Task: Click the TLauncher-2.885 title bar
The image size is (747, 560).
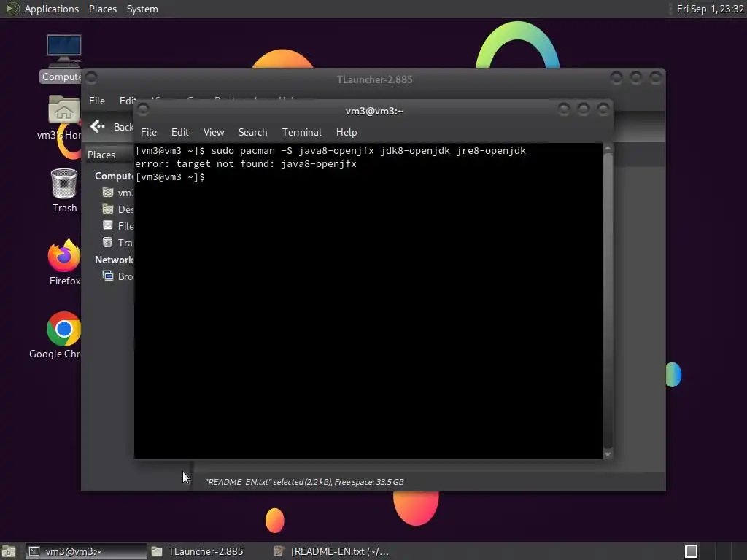Action: (x=374, y=79)
